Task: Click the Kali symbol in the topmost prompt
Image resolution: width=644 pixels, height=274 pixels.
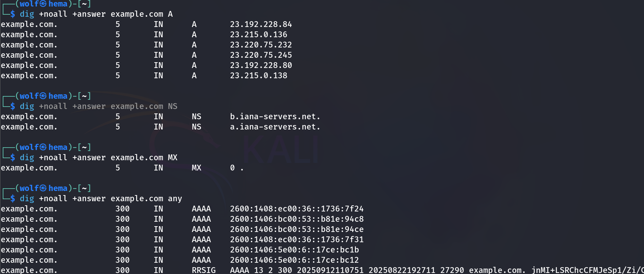Action: pyautogui.click(x=43, y=4)
